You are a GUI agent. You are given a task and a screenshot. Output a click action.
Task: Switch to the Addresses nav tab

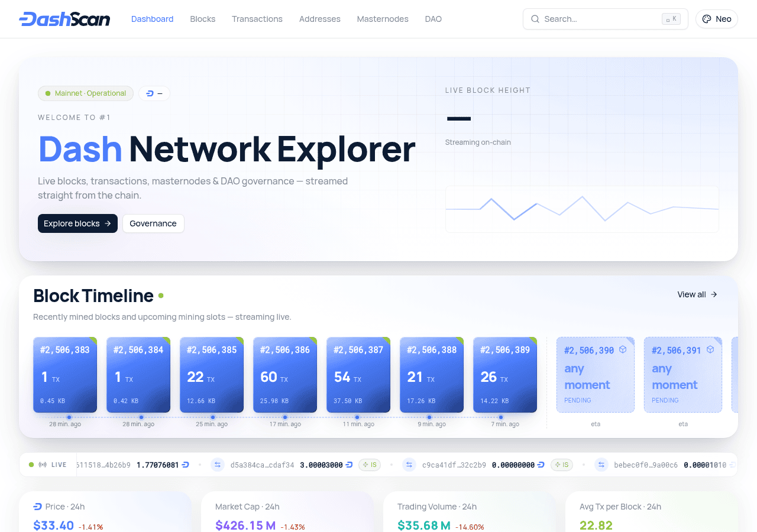[320, 19]
